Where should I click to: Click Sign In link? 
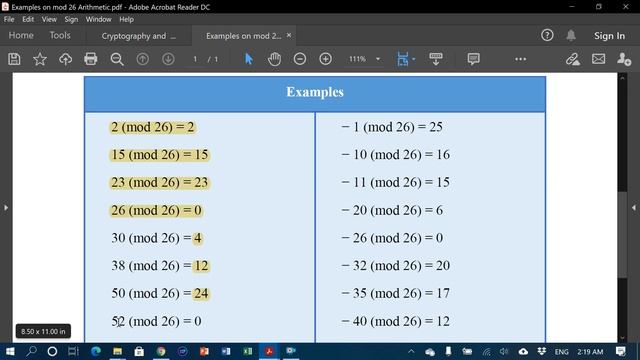609,36
